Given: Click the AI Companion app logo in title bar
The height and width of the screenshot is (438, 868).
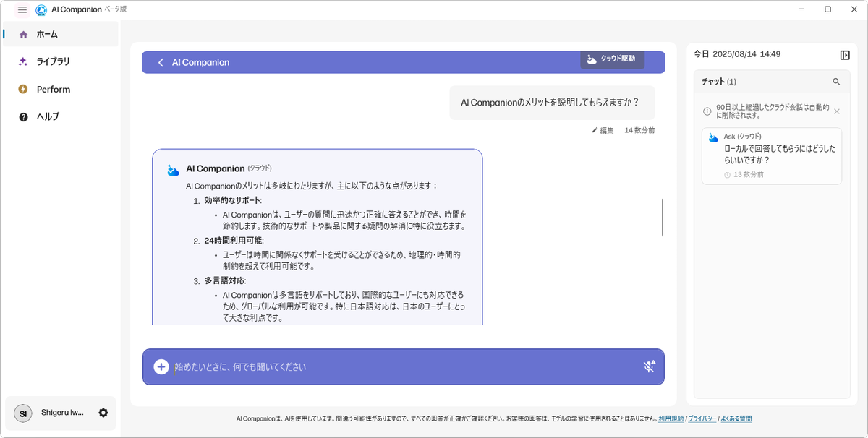Looking at the screenshot, I should 41,9.
